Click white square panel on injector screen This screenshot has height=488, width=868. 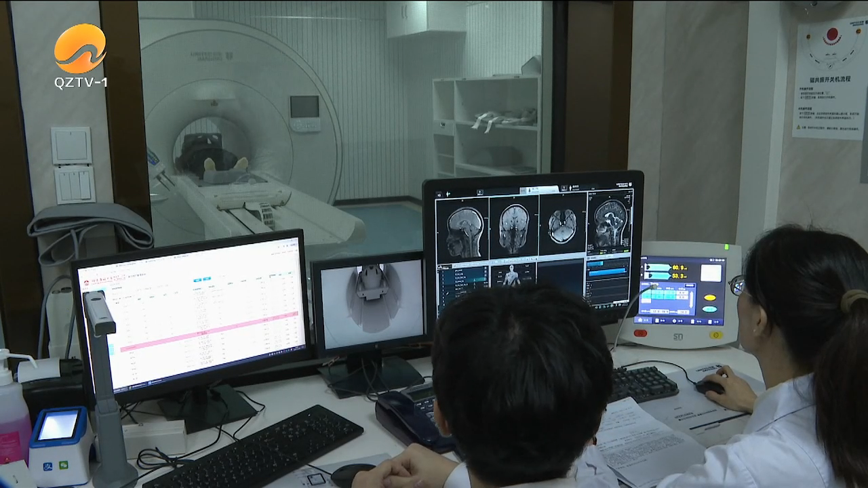(x=711, y=272)
